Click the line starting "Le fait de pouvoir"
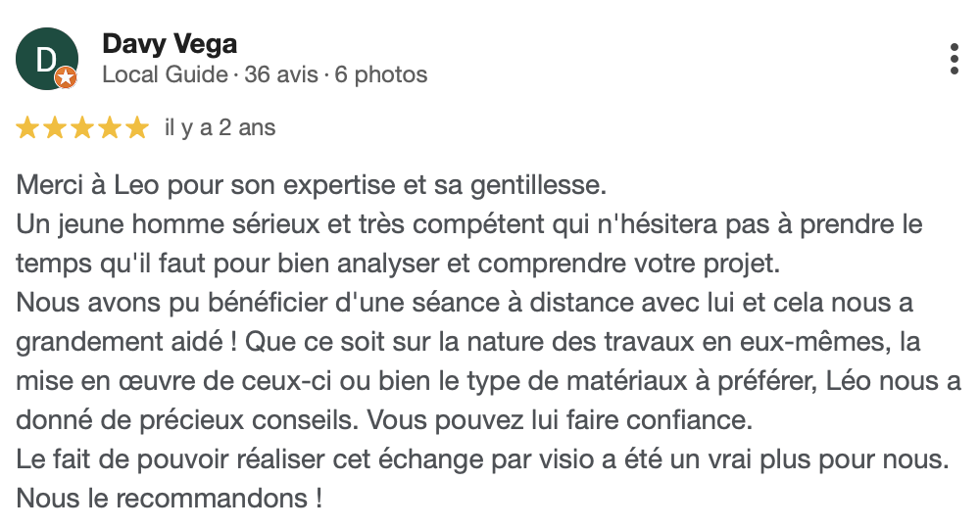The width and height of the screenshot is (980, 529). tap(483, 458)
